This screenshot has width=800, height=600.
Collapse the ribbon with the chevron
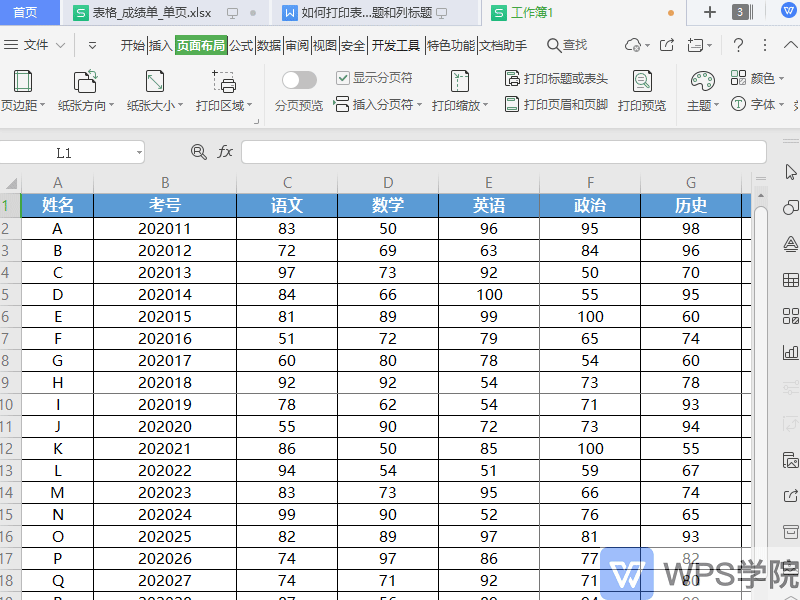pos(790,45)
